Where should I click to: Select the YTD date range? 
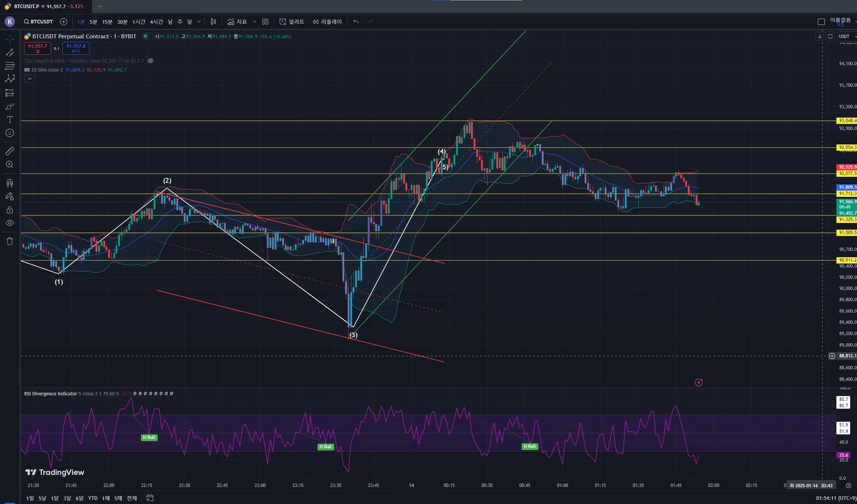click(92, 498)
